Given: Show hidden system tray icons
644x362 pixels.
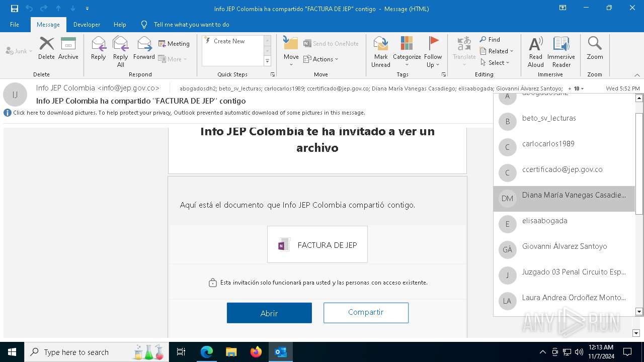Looking at the screenshot, I should coord(542,352).
